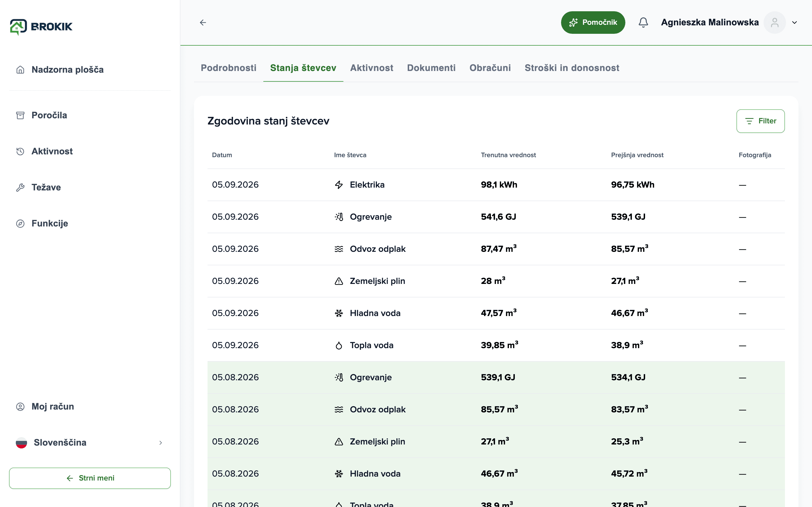The width and height of the screenshot is (812, 507).
Task: Click the user avatar icon
Action: point(775,23)
